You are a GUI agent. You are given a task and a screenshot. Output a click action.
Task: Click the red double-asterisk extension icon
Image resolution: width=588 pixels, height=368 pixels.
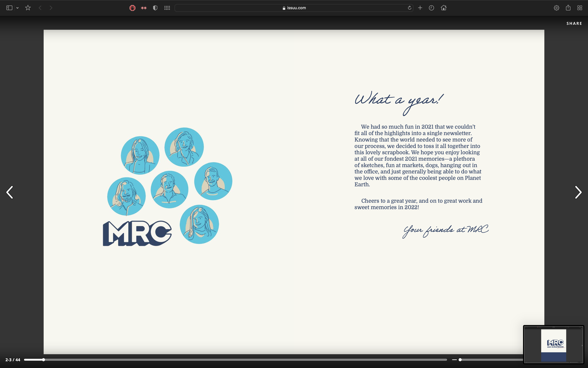(x=144, y=8)
